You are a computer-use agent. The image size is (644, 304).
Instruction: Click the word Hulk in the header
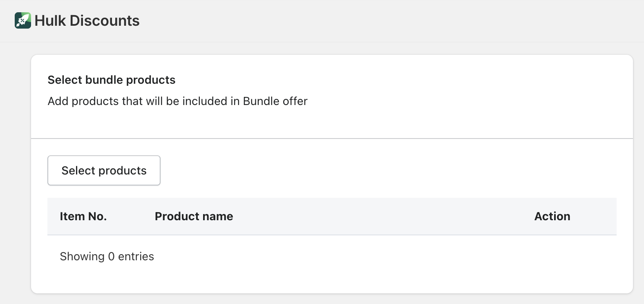pyautogui.click(x=50, y=20)
